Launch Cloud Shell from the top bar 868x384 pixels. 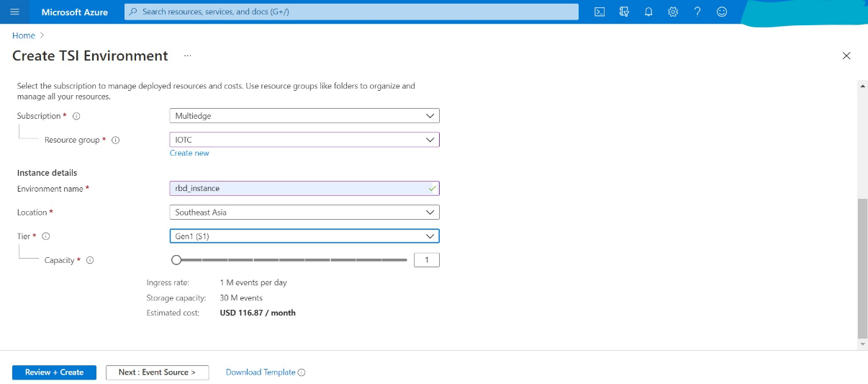[600, 12]
